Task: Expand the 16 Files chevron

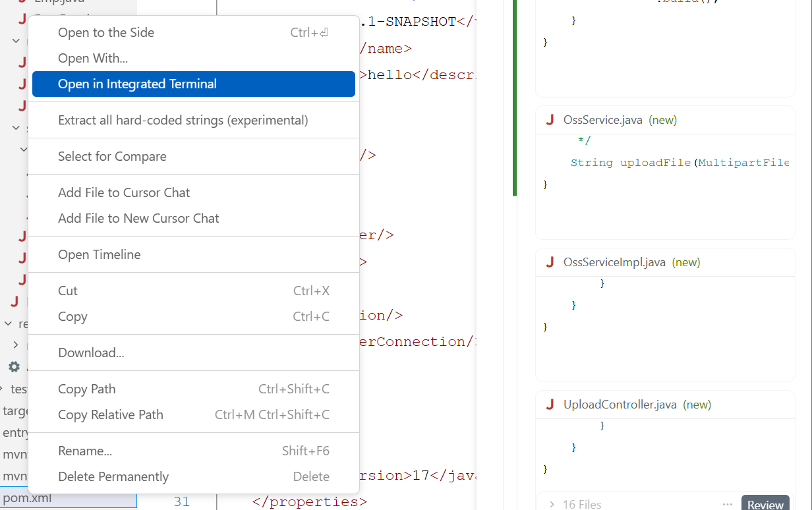Action: point(552,504)
